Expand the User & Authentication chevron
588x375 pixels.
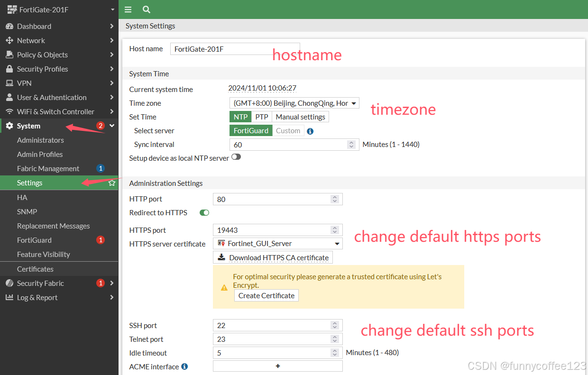112,97
